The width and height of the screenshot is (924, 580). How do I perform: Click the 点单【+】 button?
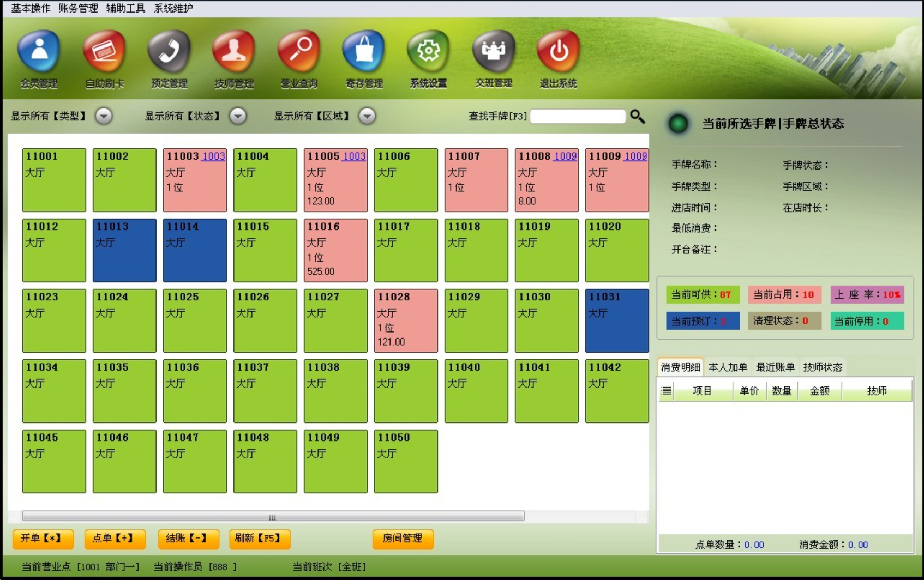115,539
